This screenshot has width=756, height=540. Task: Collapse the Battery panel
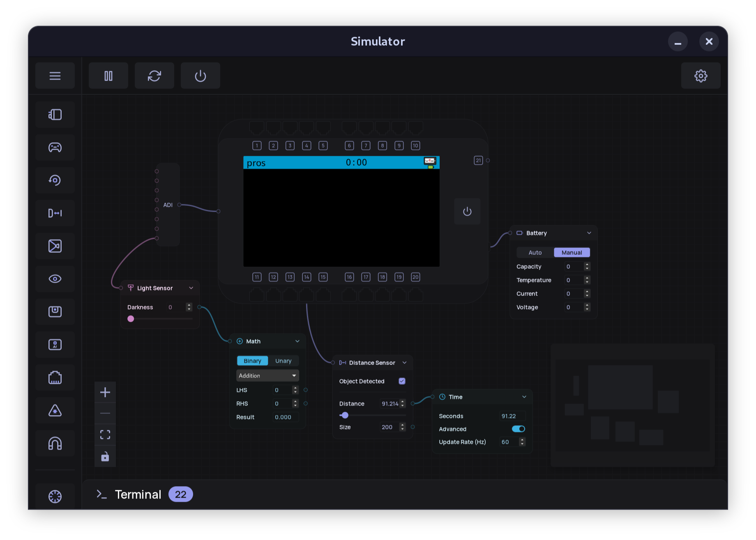(589, 233)
